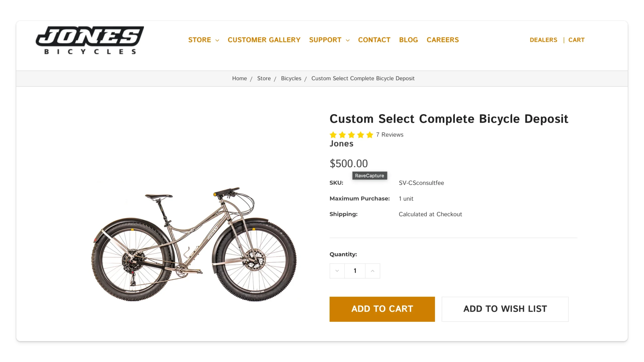This screenshot has width=644, height=362.
Task: Expand the SUPPORT navigation dropdown
Action: pyautogui.click(x=326, y=40)
